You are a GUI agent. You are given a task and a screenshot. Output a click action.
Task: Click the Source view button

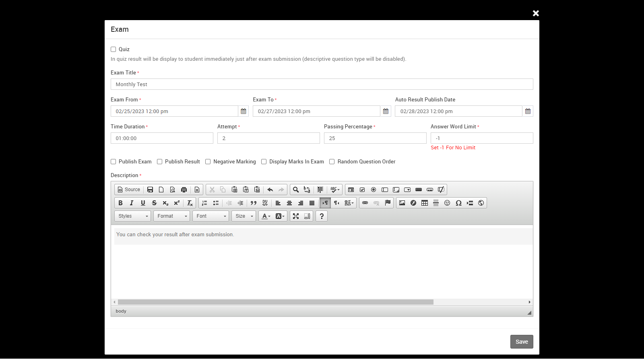click(x=129, y=190)
